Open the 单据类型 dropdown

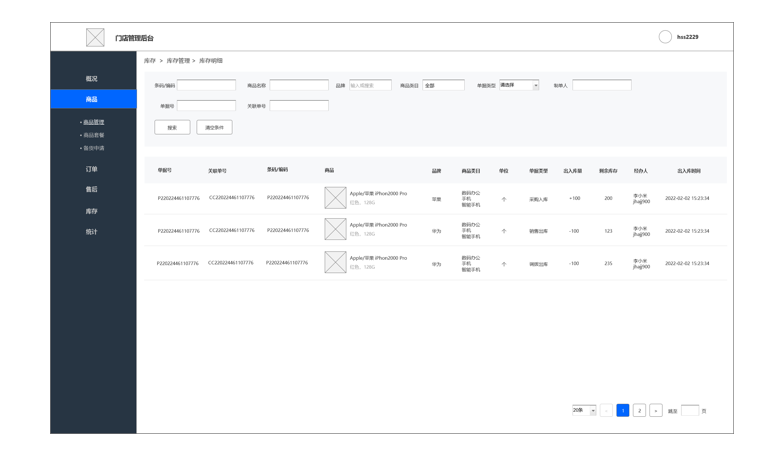tap(519, 85)
